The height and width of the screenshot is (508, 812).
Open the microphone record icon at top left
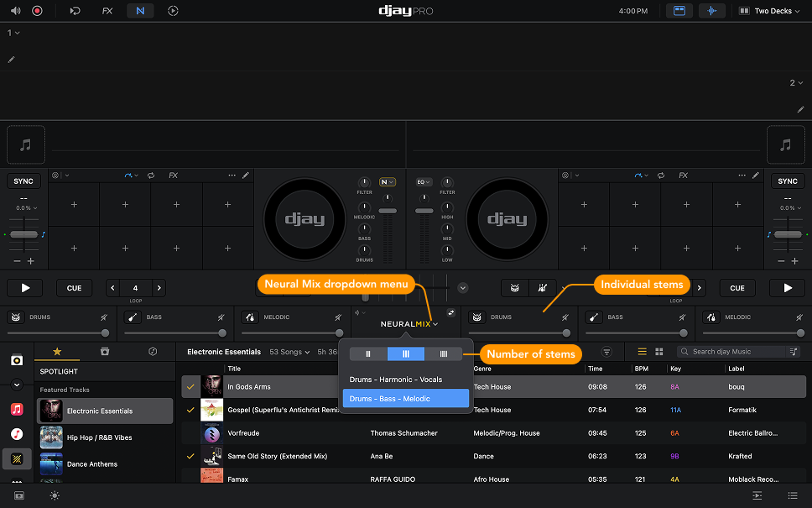35,11
